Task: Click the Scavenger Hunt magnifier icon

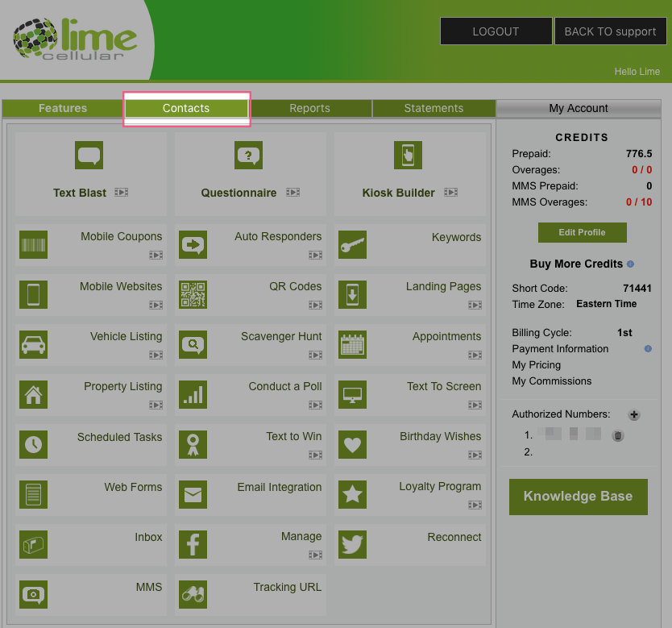Action: click(193, 345)
